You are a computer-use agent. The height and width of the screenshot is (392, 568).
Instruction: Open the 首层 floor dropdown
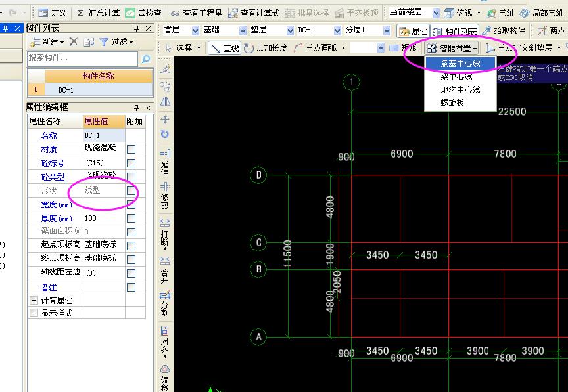click(x=195, y=30)
